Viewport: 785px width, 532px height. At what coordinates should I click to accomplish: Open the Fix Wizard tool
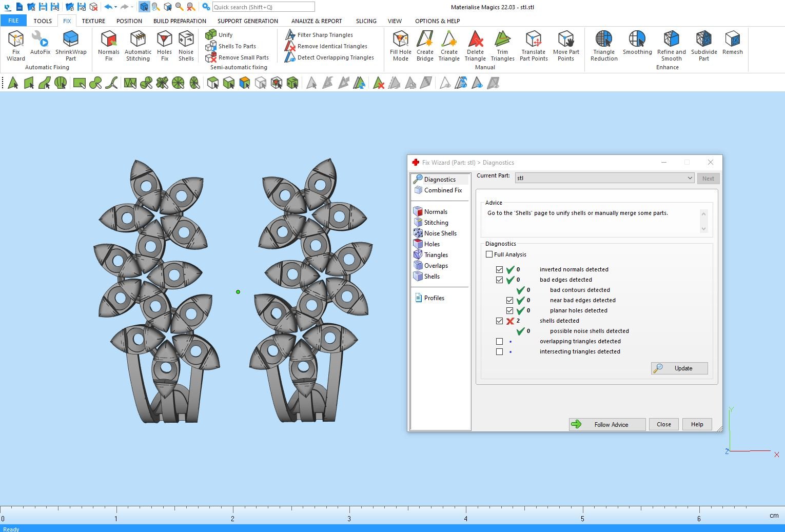coord(16,45)
